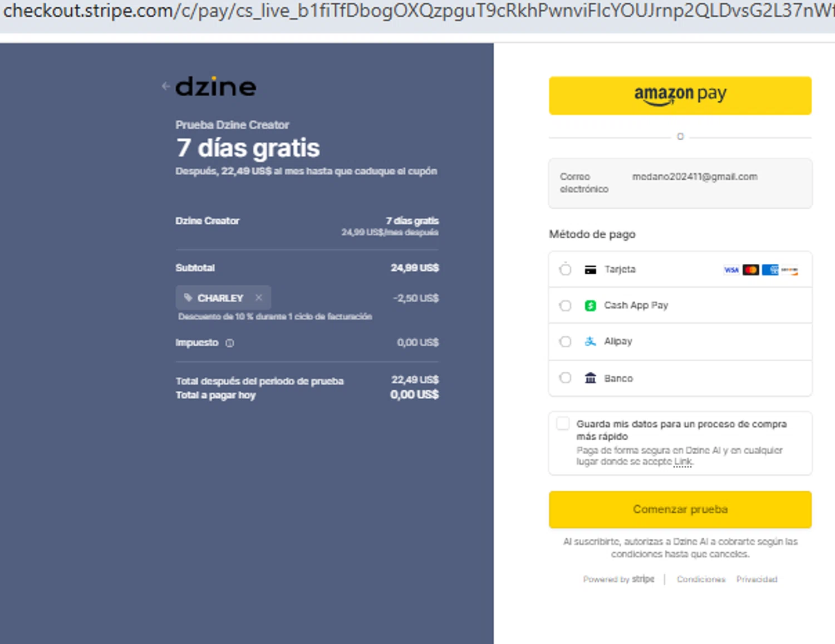Click the 'Total a pagar hoy' label
The height and width of the screenshot is (644, 835).
(215, 395)
